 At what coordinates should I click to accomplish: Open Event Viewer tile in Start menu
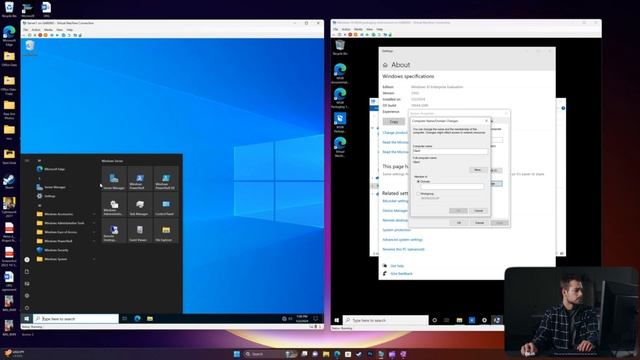tap(140, 231)
